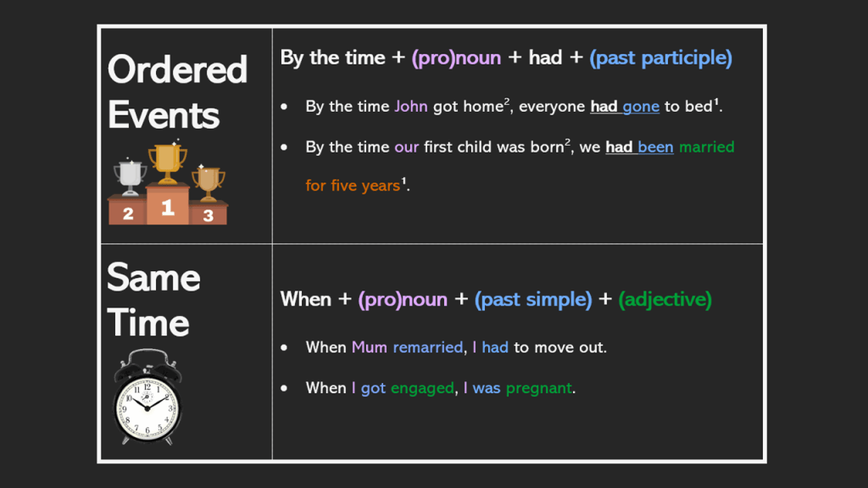Click the "Same Time" heading

pos(153,300)
